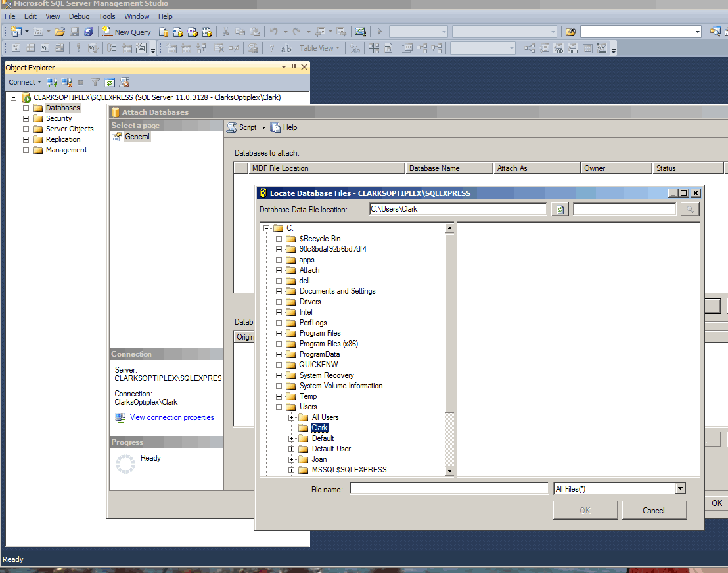
Task: Click Disconnect icon in Object Explorer
Action: tap(66, 82)
